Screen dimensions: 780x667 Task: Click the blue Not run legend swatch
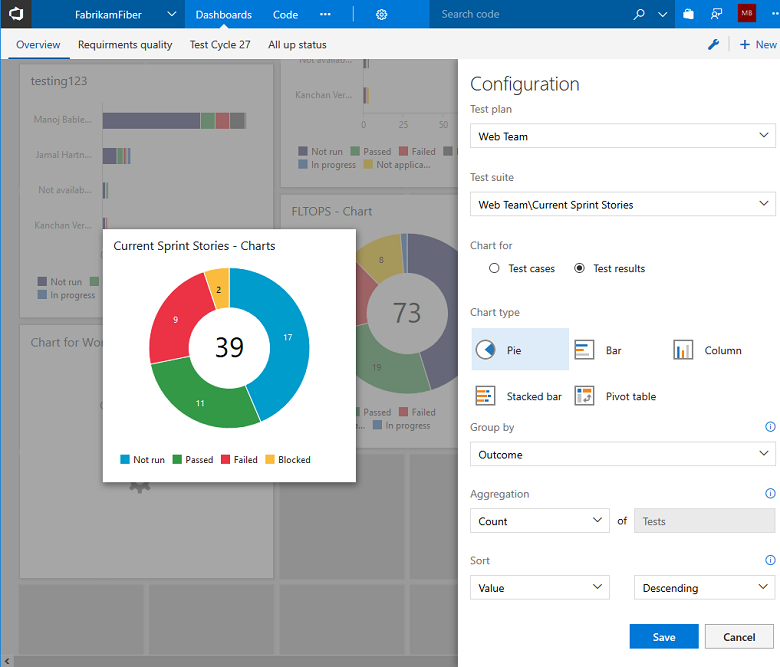point(125,460)
